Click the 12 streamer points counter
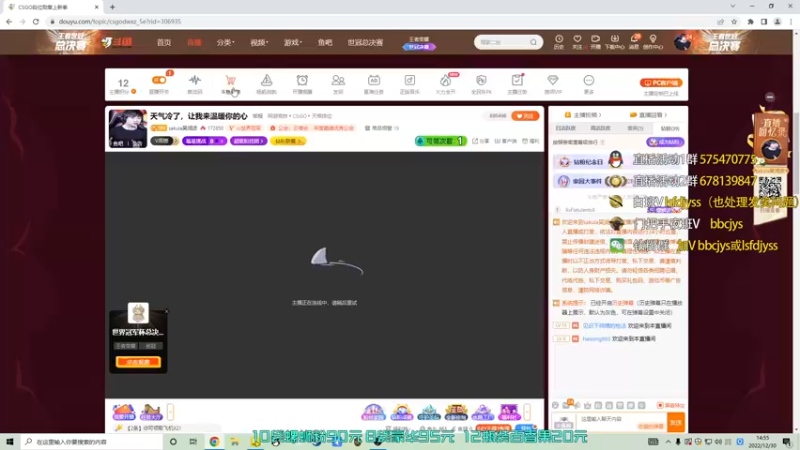 coord(123,85)
